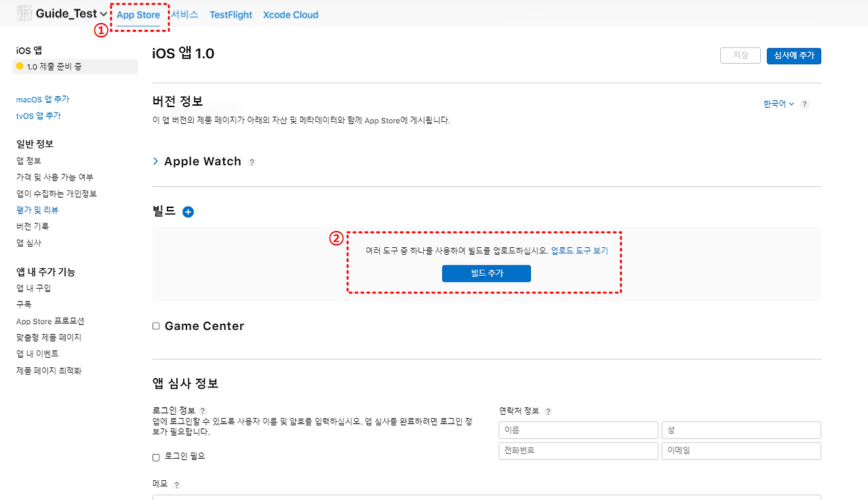Open 제품 페이지 최적화 item
The image size is (868, 500).
click(49, 371)
